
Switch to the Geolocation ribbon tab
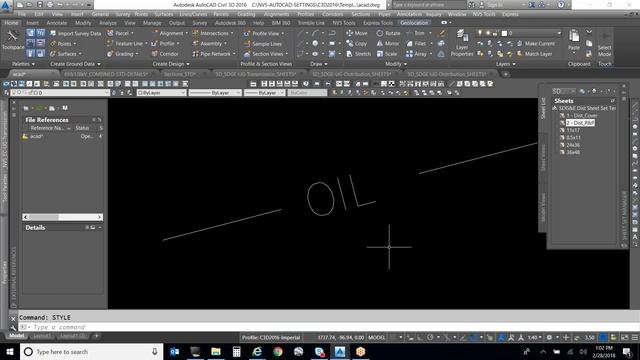click(x=414, y=23)
